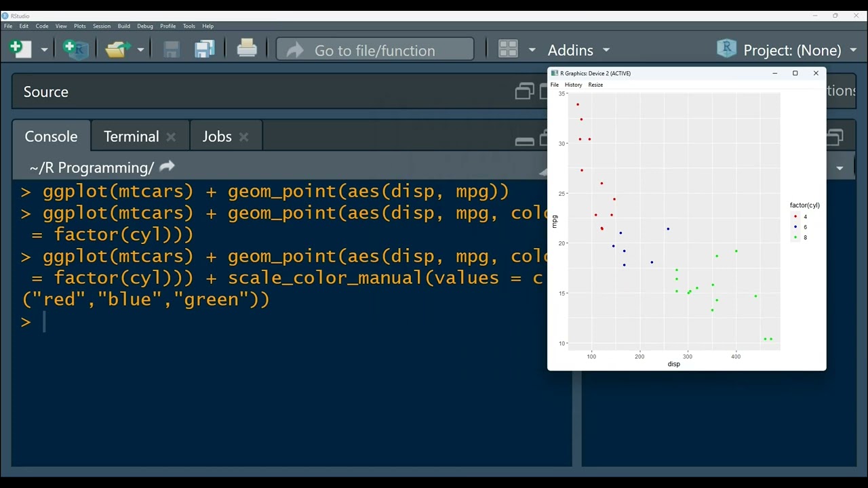Click the R Graphics window title icon

point(555,73)
